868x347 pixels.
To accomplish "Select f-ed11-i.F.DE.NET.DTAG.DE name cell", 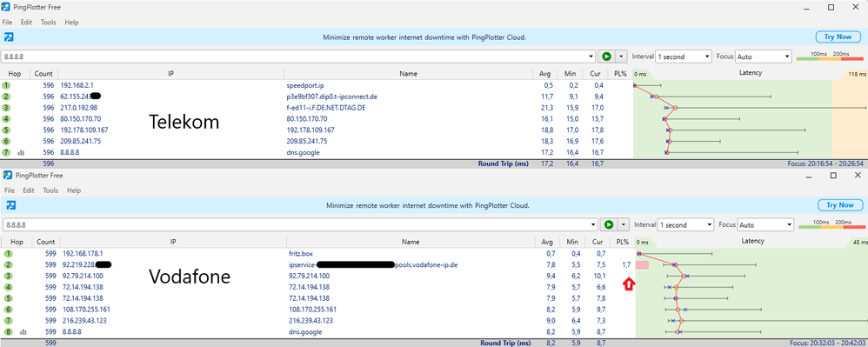I will pos(325,107).
